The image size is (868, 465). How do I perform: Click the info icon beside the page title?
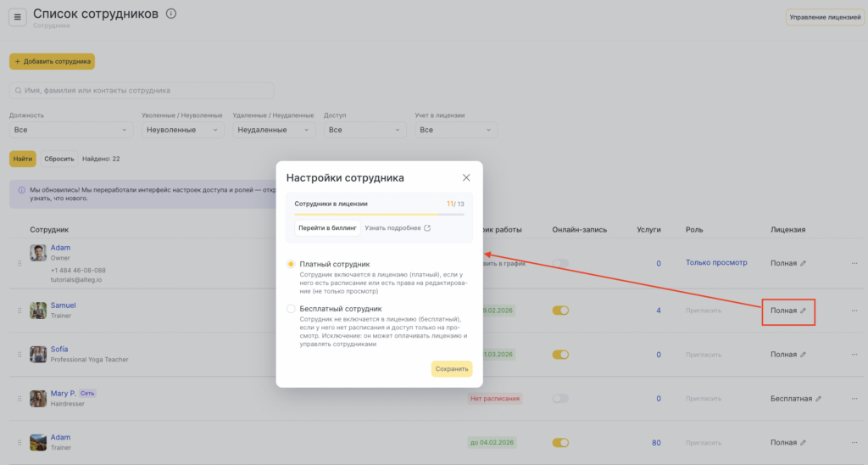coord(171,14)
